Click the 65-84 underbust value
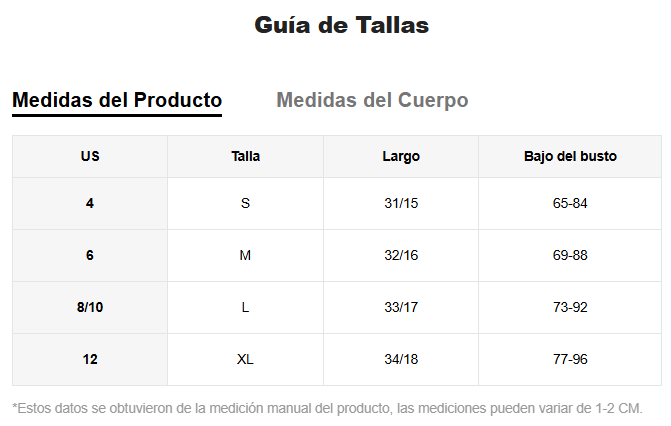 (x=570, y=203)
